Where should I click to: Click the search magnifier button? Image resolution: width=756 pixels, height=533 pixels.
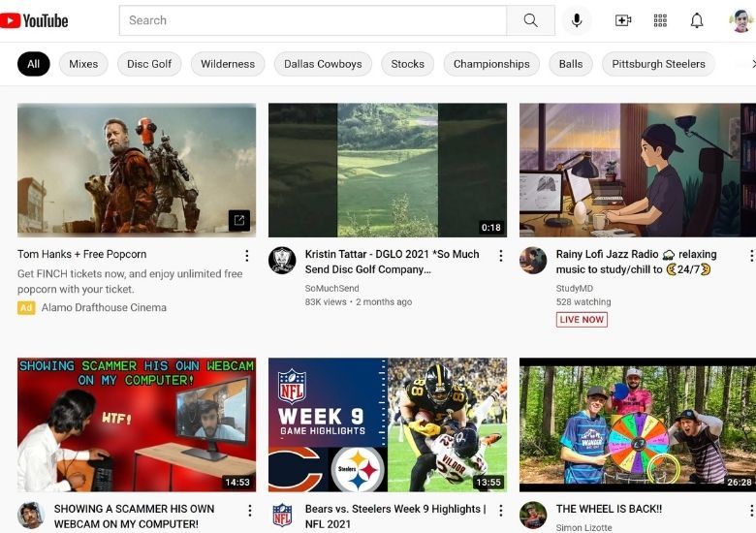click(530, 20)
